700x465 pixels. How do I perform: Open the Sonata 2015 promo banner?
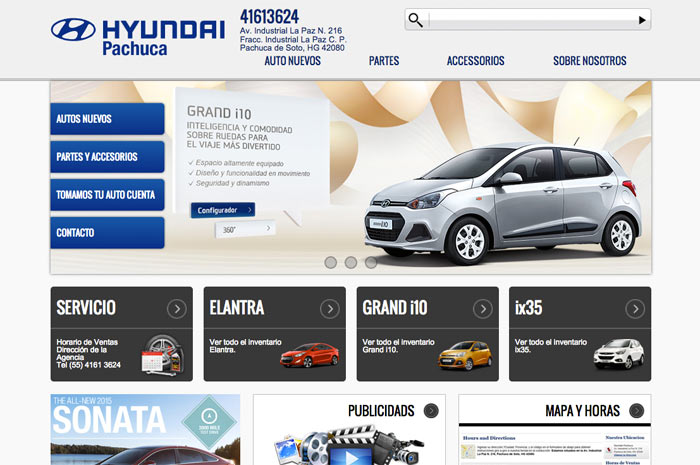click(x=145, y=429)
